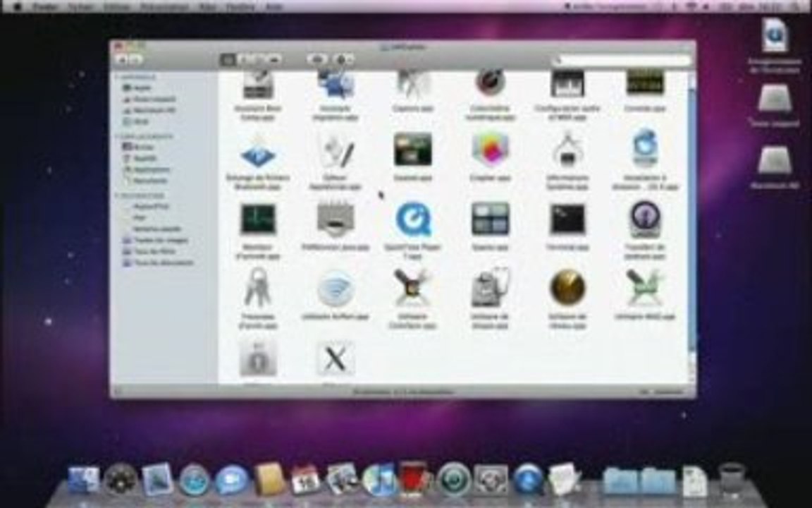
Task: Open the Grapher application icon
Action: pyautogui.click(x=490, y=150)
